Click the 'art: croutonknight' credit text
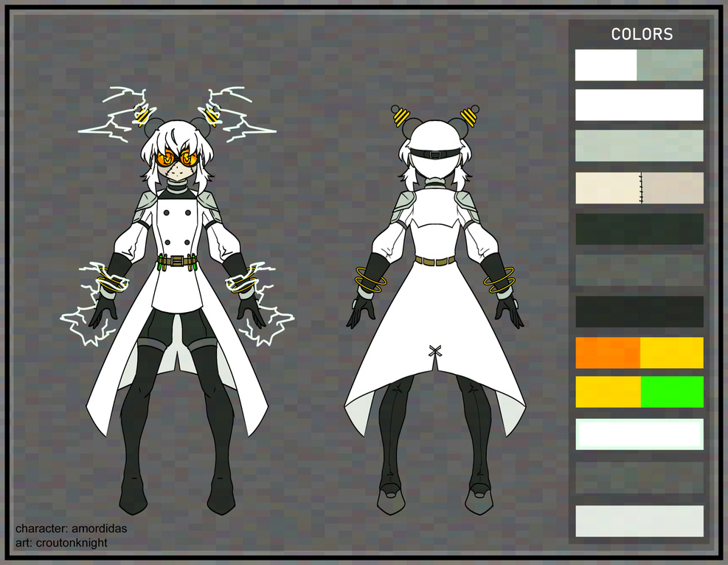This screenshot has width=728, height=565. 61,543
